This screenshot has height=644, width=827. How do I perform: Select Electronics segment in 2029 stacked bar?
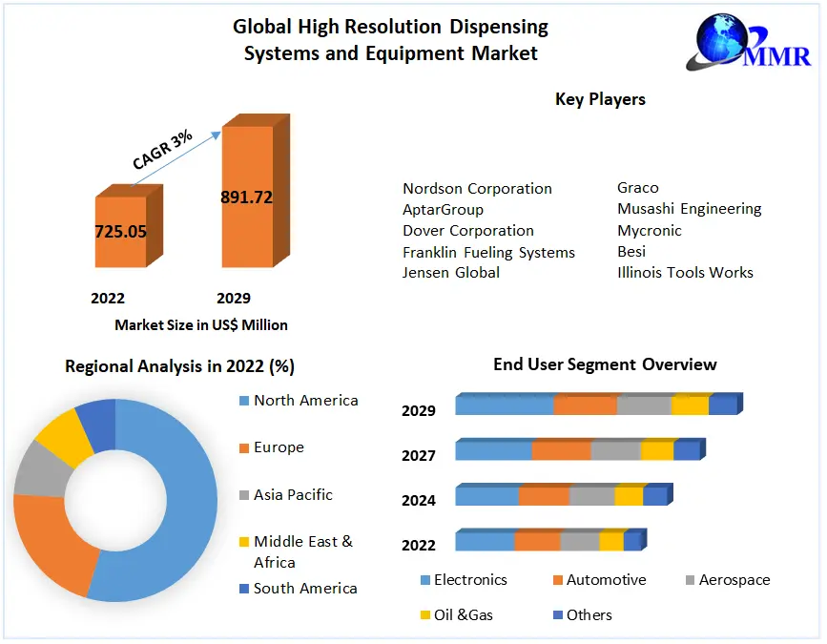504,405
